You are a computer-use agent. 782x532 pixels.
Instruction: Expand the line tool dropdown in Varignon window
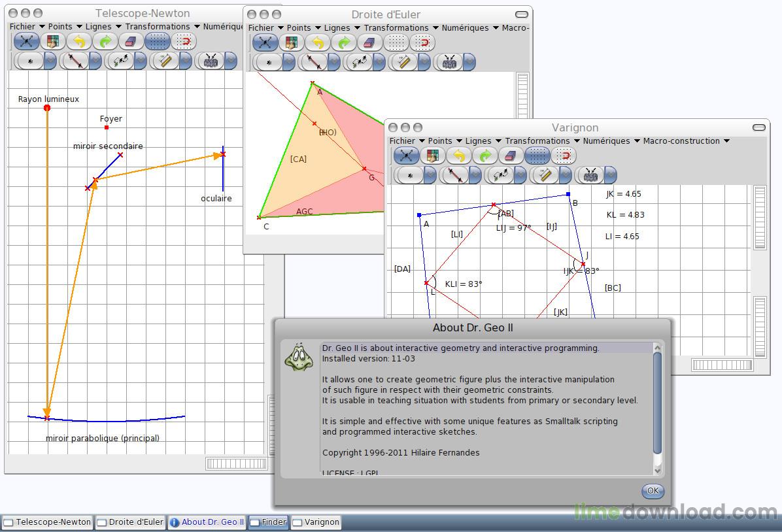pos(475,175)
